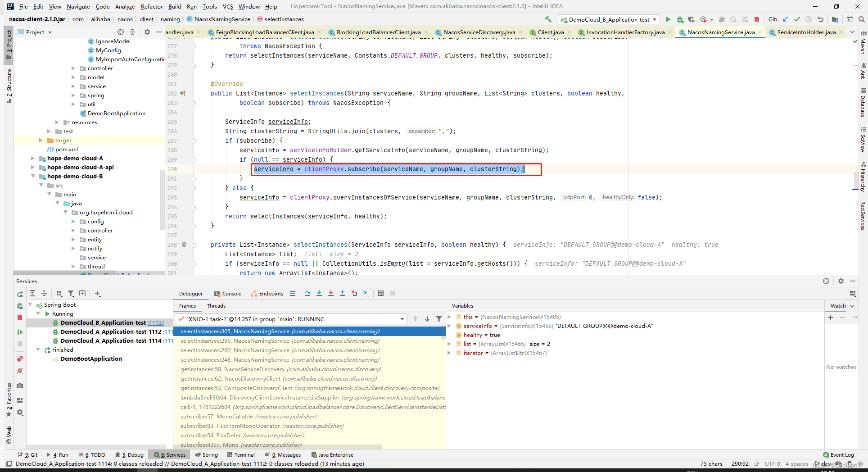Filter frames with the funnel icon
Viewport: 868px width, 472px height.
[439, 319]
